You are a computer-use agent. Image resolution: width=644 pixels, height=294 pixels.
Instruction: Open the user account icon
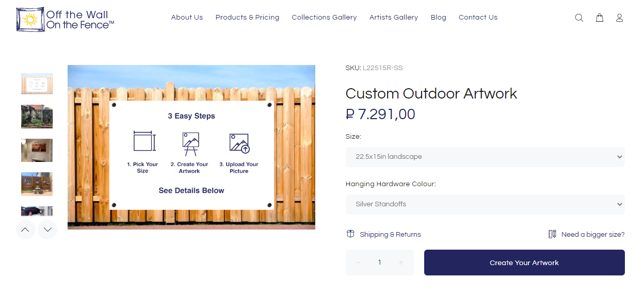[x=620, y=18]
